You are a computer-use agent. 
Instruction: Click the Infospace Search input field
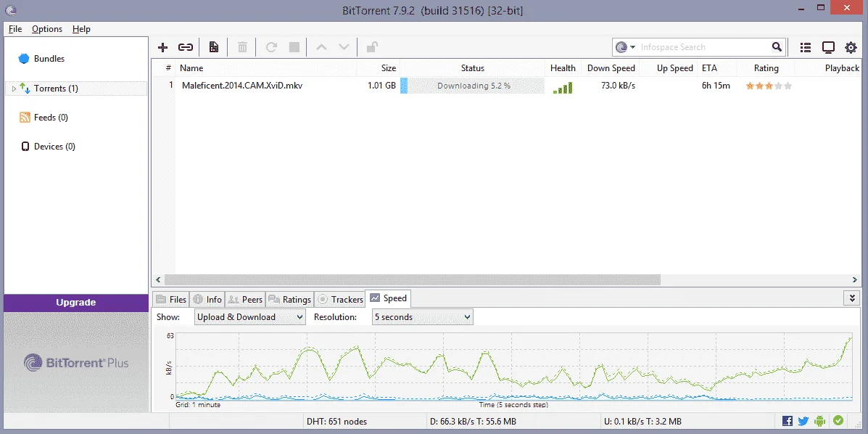click(704, 47)
